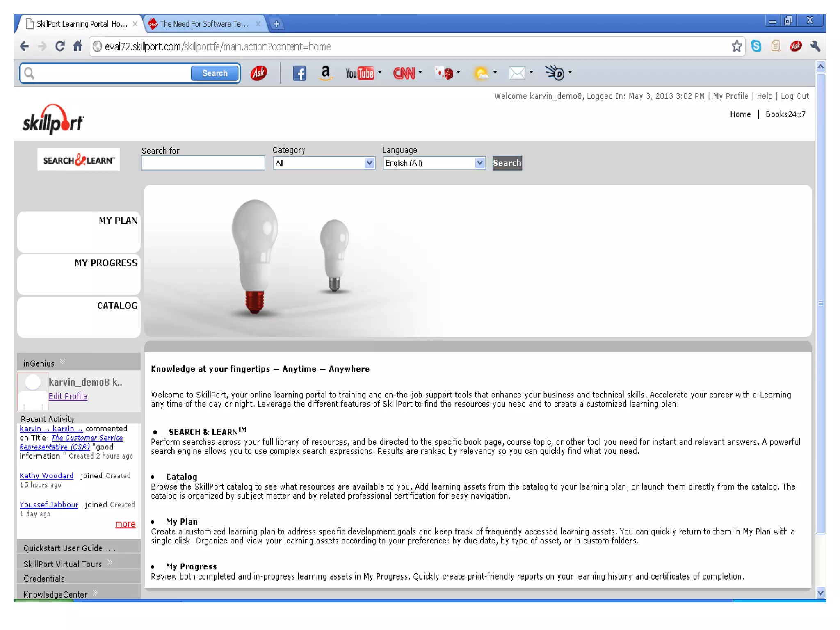Go to browser home page icon

(78, 46)
